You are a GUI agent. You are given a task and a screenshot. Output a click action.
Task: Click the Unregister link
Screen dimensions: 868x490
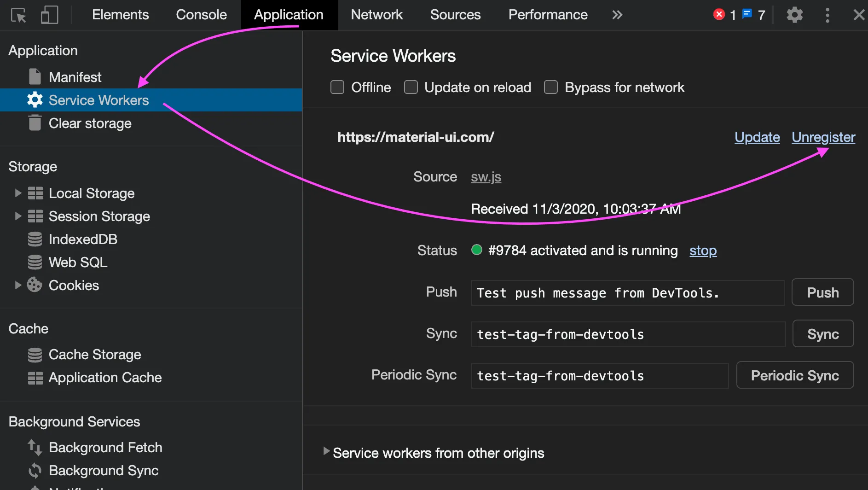pos(823,137)
